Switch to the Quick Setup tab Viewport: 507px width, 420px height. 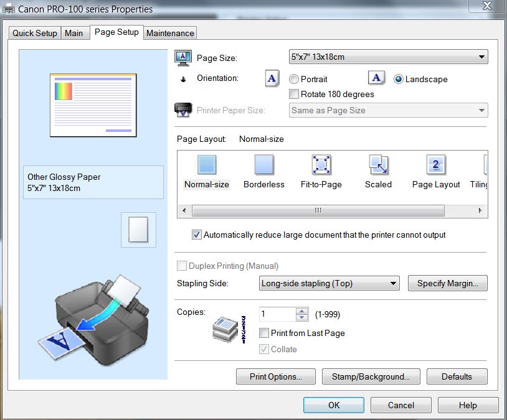[35, 33]
